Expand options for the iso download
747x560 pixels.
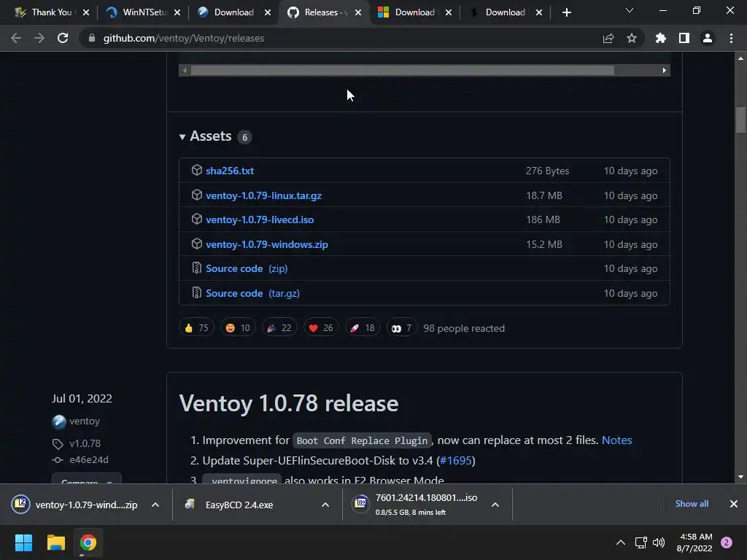(495, 505)
